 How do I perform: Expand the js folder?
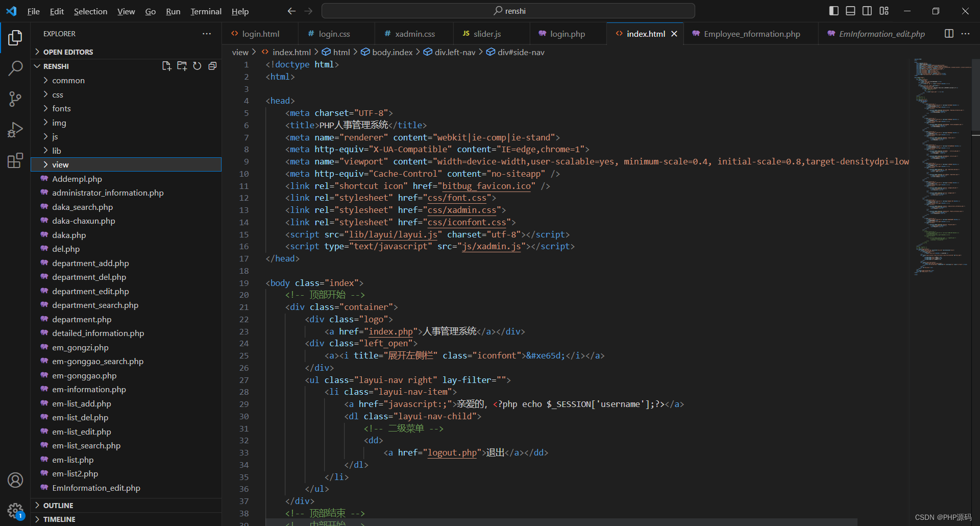126,136
